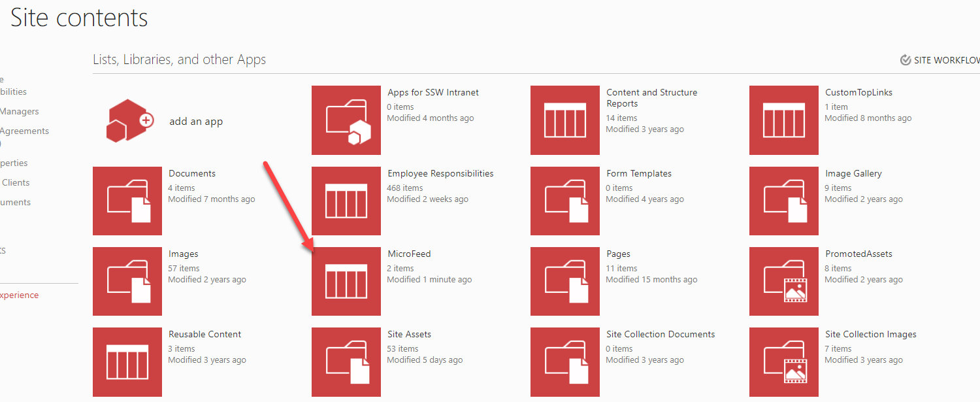Image resolution: width=980 pixels, height=402 pixels.
Task: Open the Pages library tile icon
Action: pyautogui.click(x=564, y=281)
